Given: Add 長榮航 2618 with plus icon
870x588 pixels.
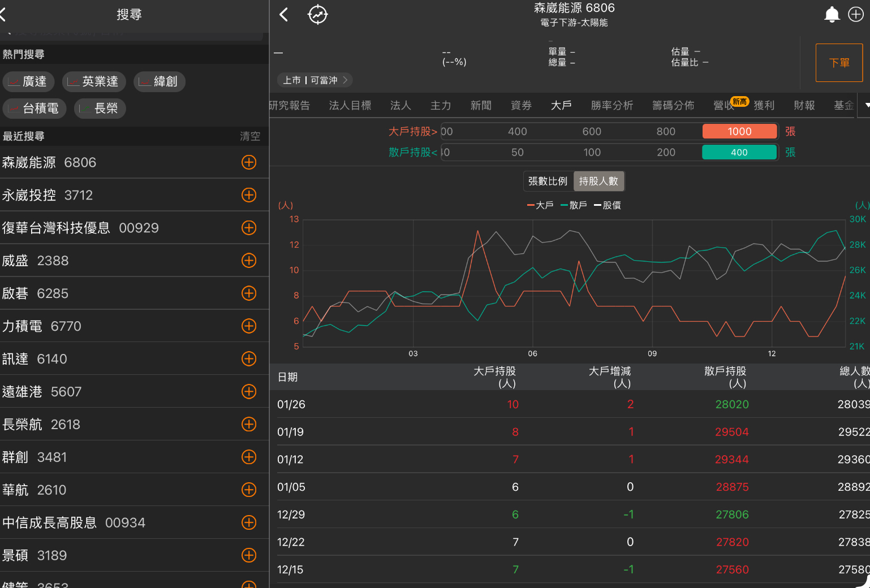Looking at the screenshot, I should click(249, 425).
